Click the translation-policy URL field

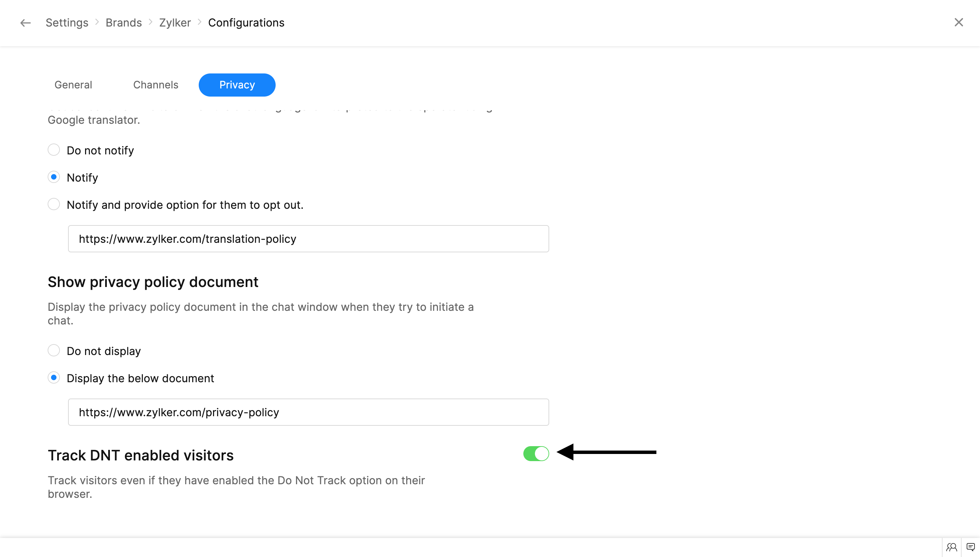(309, 239)
